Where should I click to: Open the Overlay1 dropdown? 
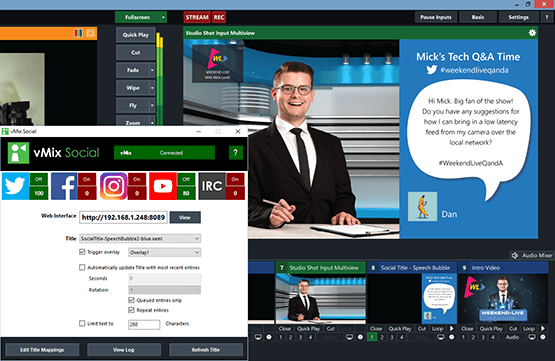pyautogui.click(x=165, y=252)
